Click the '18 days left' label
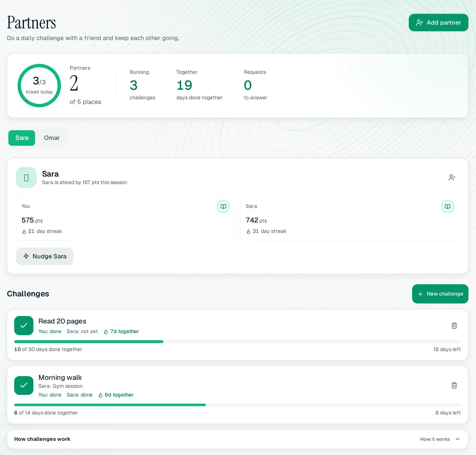The image size is (476, 455). coord(447,349)
